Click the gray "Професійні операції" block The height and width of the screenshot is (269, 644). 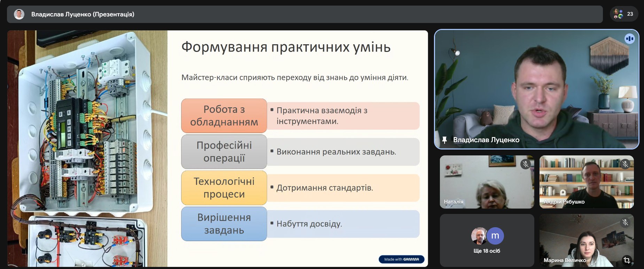pos(224,152)
